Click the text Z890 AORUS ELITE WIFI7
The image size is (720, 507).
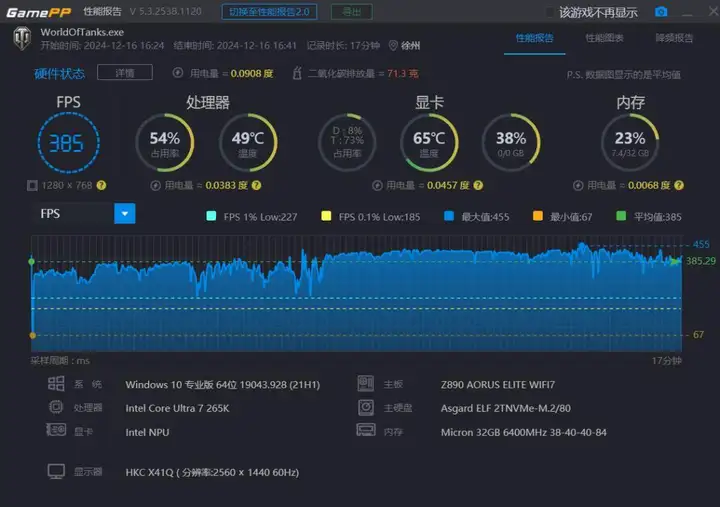[x=498, y=384]
